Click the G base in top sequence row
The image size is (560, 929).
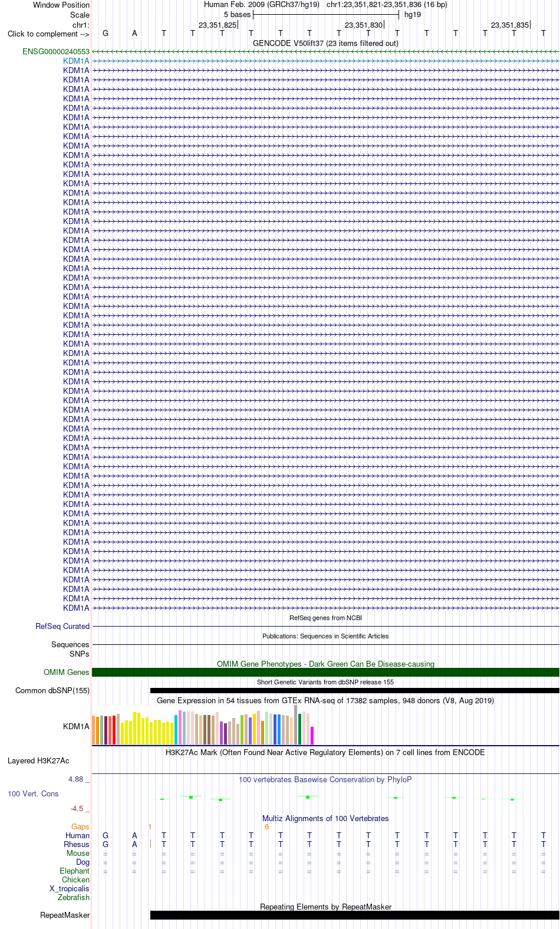point(106,34)
